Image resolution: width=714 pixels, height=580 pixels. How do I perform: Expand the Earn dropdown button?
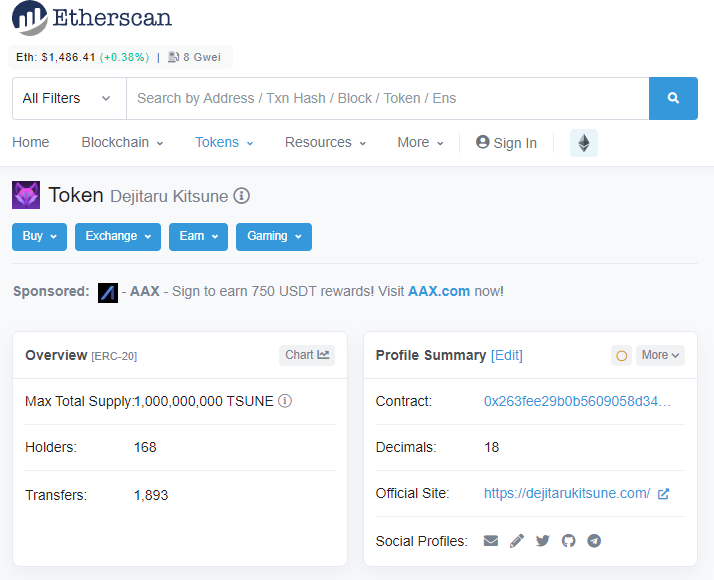click(198, 237)
